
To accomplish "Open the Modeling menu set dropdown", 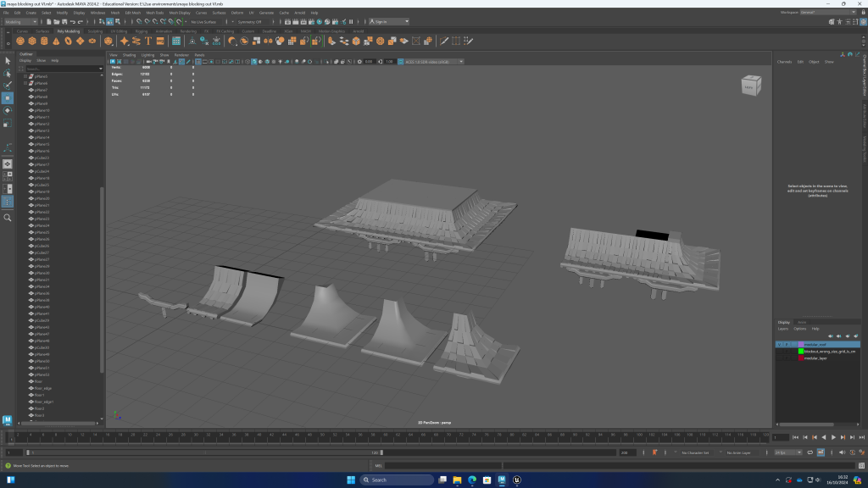I will click(x=20, y=21).
